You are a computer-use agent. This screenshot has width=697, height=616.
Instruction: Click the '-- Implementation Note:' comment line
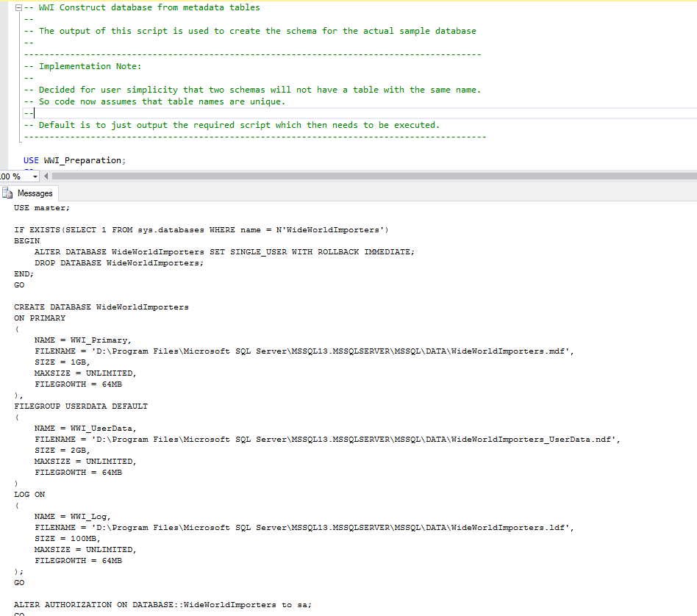tap(82, 66)
